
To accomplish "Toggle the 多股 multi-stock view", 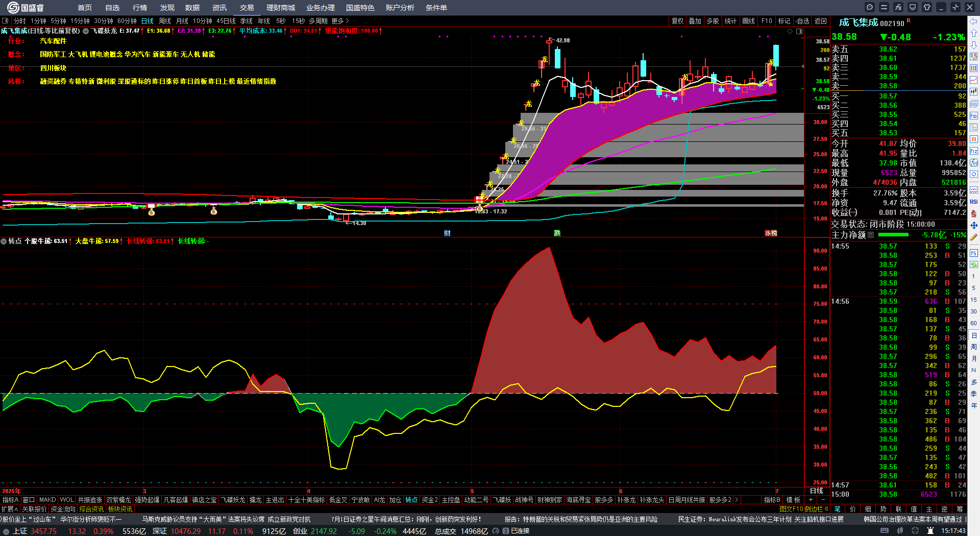I will [x=713, y=21].
